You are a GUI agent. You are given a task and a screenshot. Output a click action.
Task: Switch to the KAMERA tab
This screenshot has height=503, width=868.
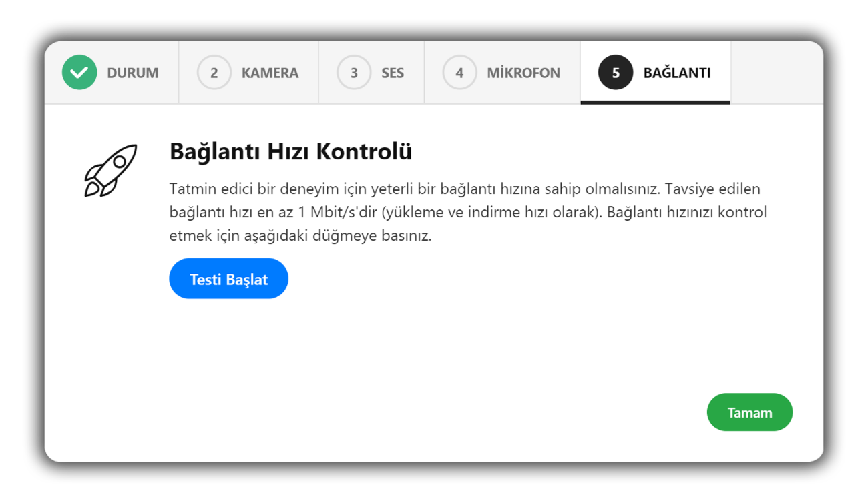pyautogui.click(x=270, y=73)
